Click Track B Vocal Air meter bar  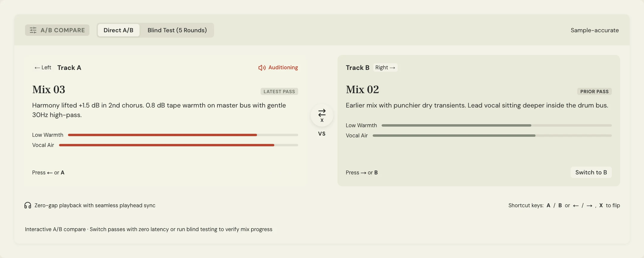pyautogui.click(x=492, y=136)
